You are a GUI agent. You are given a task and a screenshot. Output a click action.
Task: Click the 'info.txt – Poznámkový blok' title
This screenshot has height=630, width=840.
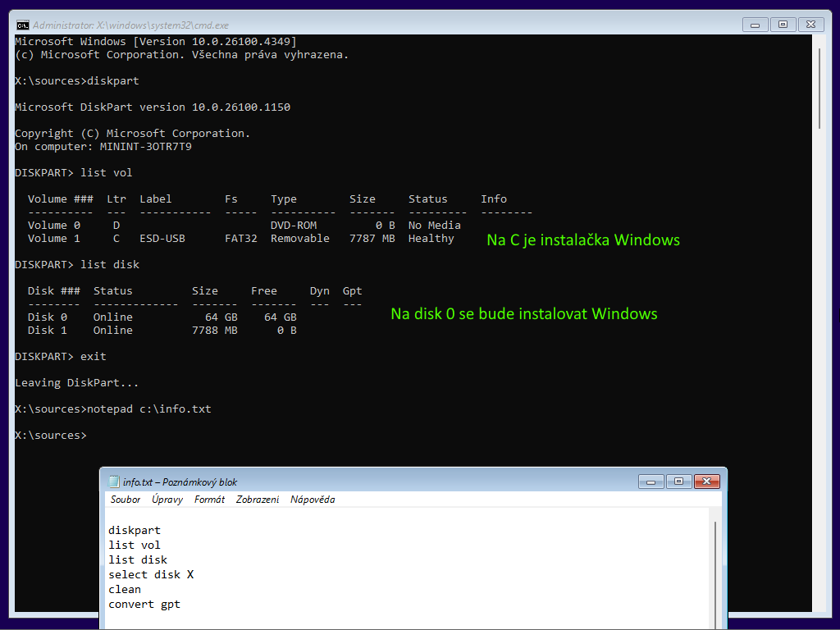pos(180,482)
